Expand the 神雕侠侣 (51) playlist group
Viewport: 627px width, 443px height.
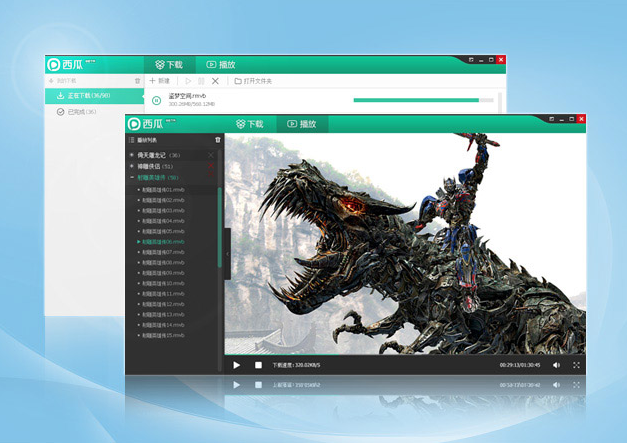coord(132,166)
